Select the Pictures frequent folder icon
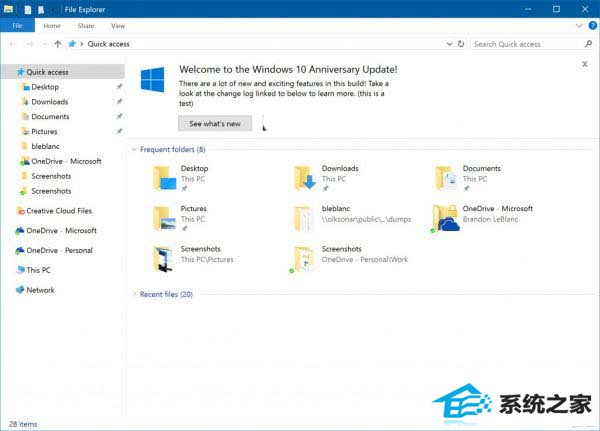This screenshot has height=431, width=600. [164, 219]
